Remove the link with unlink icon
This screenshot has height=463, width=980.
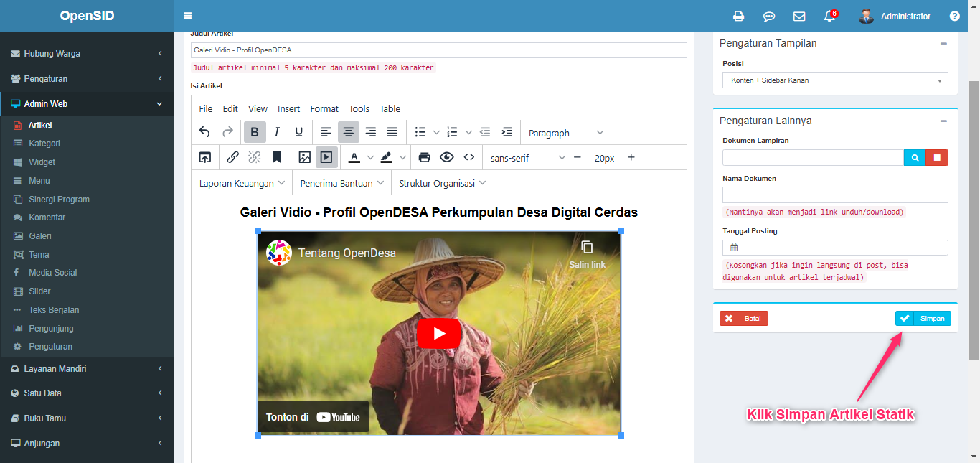(255, 157)
